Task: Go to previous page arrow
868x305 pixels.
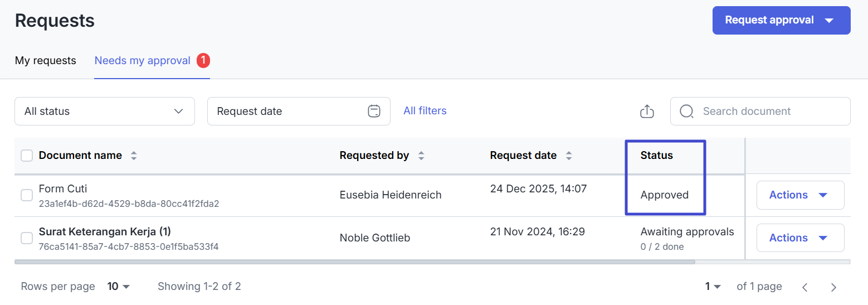Action: coord(804,287)
